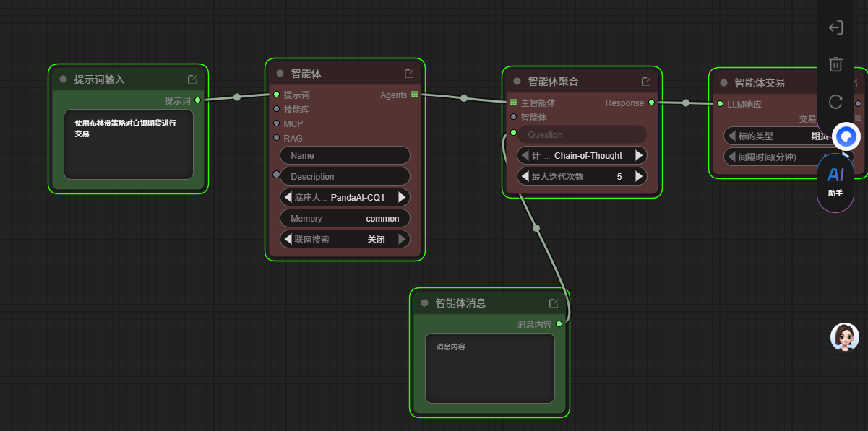The width and height of the screenshot is (868, 431).
Task: Toggle collapse dot on 智能体消息 node header
Action: coord(424,303)
